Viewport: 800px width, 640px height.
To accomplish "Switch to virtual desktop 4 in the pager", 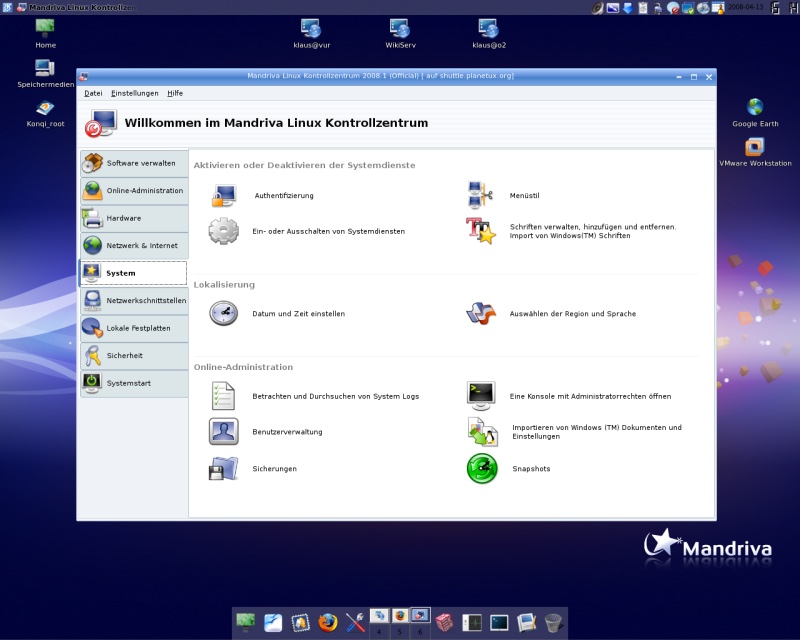I will tap(379, 622).
